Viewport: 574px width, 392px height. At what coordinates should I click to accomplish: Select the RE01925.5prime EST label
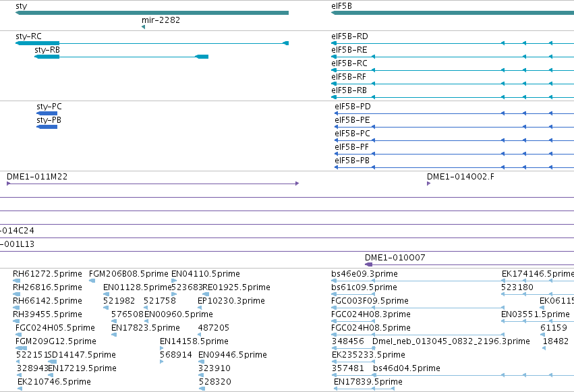(236, 287)
